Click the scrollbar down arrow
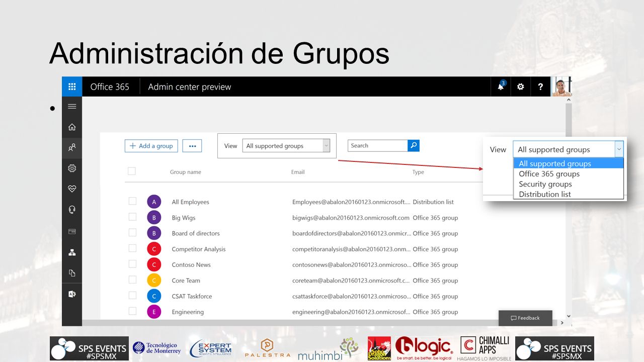 tap(569, 316)
